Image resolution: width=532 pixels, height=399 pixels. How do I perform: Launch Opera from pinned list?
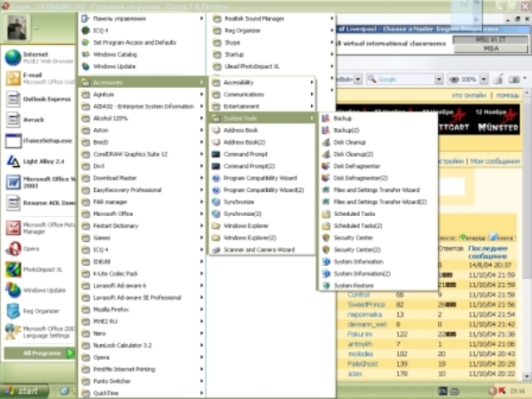coord(39,249)
